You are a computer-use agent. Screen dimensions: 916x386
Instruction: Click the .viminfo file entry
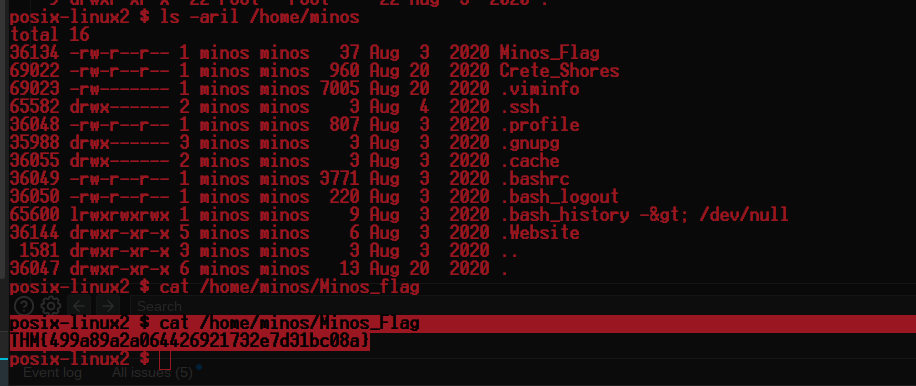point(539,89)
